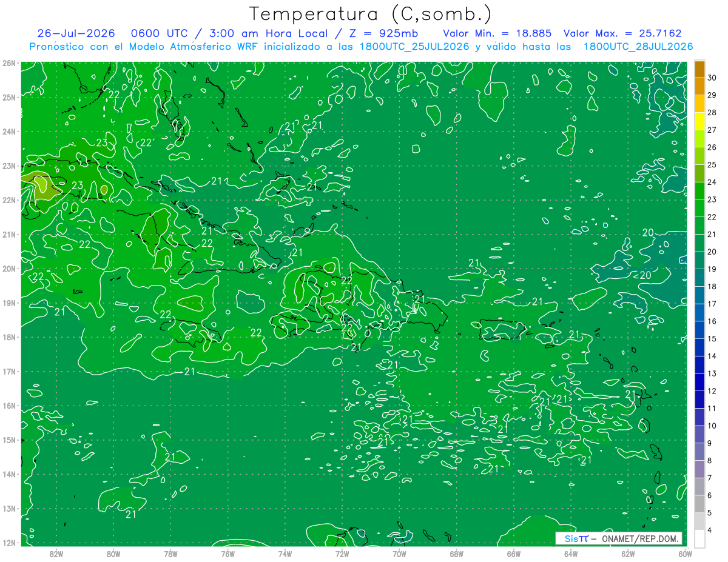Screen dimensions: 728x562
Task: Click the gray swatch between 5 and 6
Action: coord(699,504)
